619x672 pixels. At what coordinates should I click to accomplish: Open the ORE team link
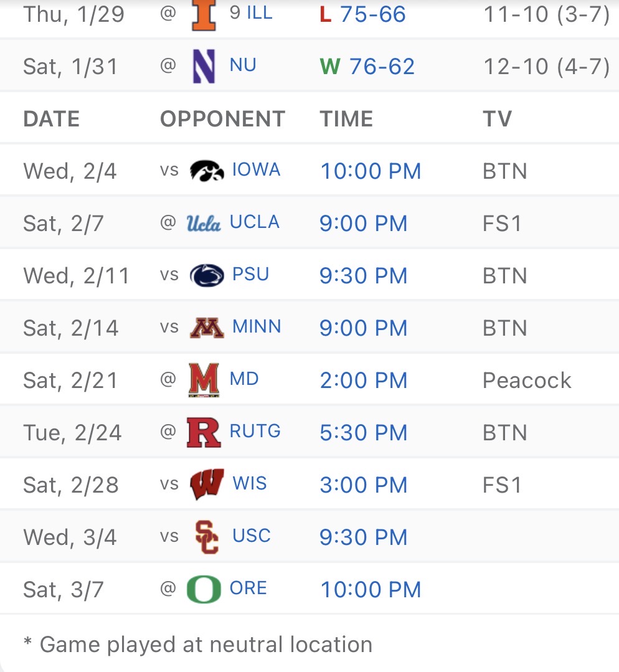(x=248, y=589)
